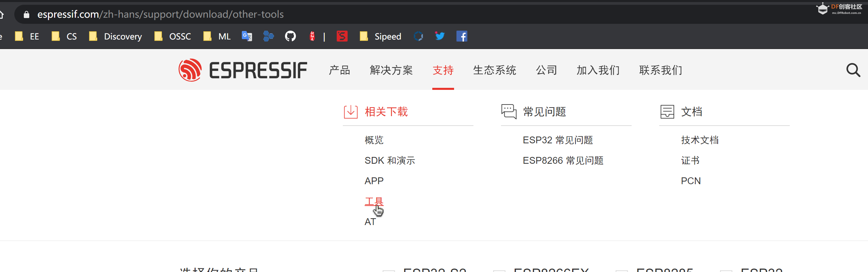Open the SDK 和演示 link
Screen dimensions: 868x272
pos(390,160)
